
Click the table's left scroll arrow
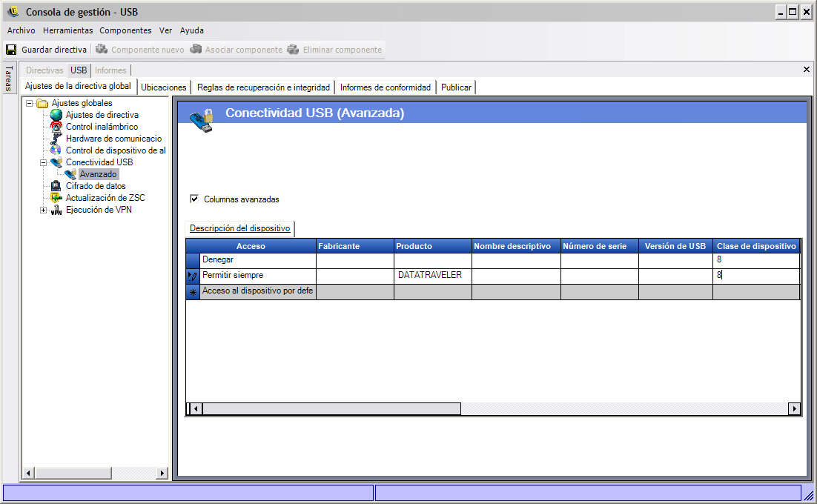coord(196,408)
